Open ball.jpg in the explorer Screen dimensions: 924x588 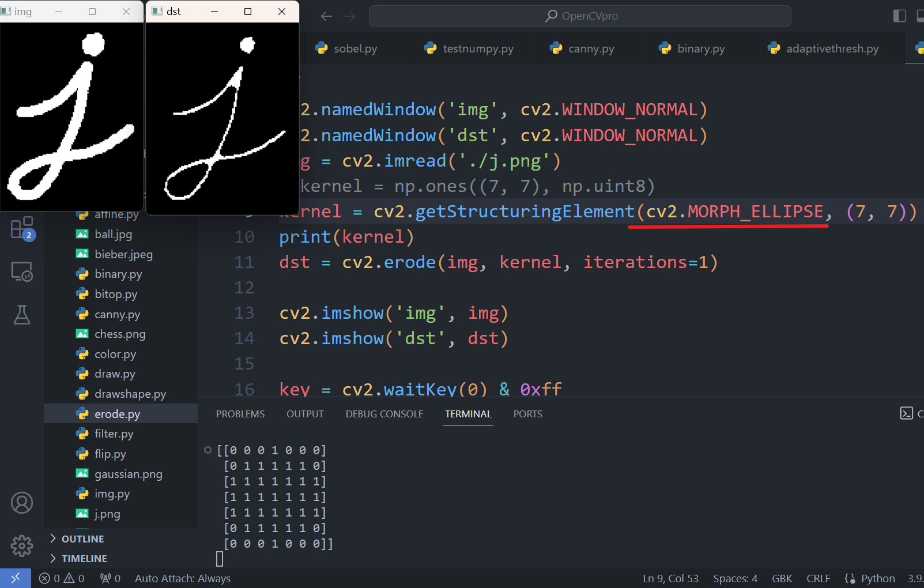click(x=121, y=234)
